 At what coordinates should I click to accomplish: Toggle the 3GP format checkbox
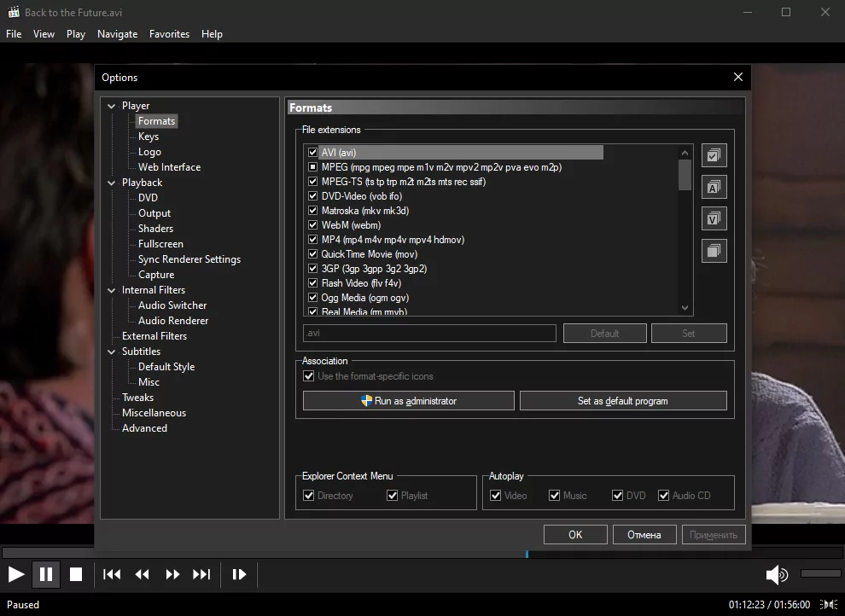(x=312, y=269)
